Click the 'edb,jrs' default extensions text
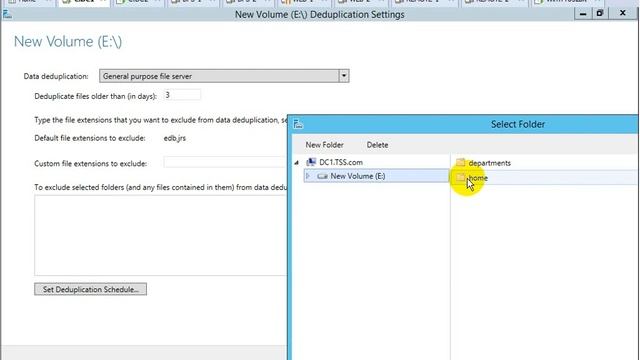 (x=175, y=138)
